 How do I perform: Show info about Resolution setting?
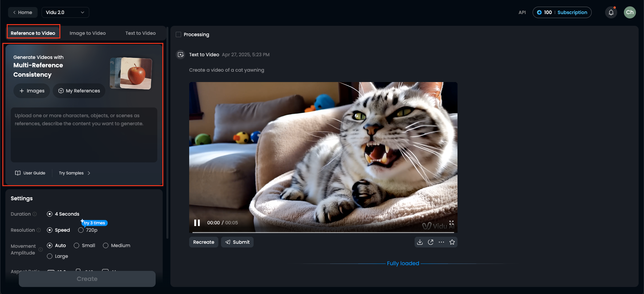tap(39, 230)
